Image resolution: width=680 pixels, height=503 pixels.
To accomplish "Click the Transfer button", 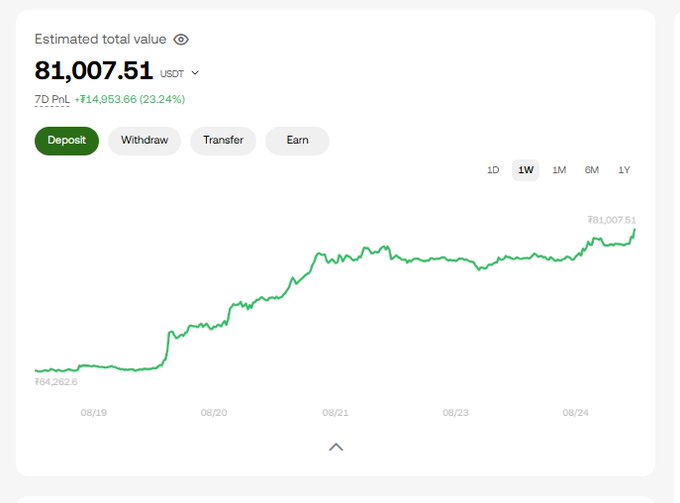I will click(x=223, y=140).
